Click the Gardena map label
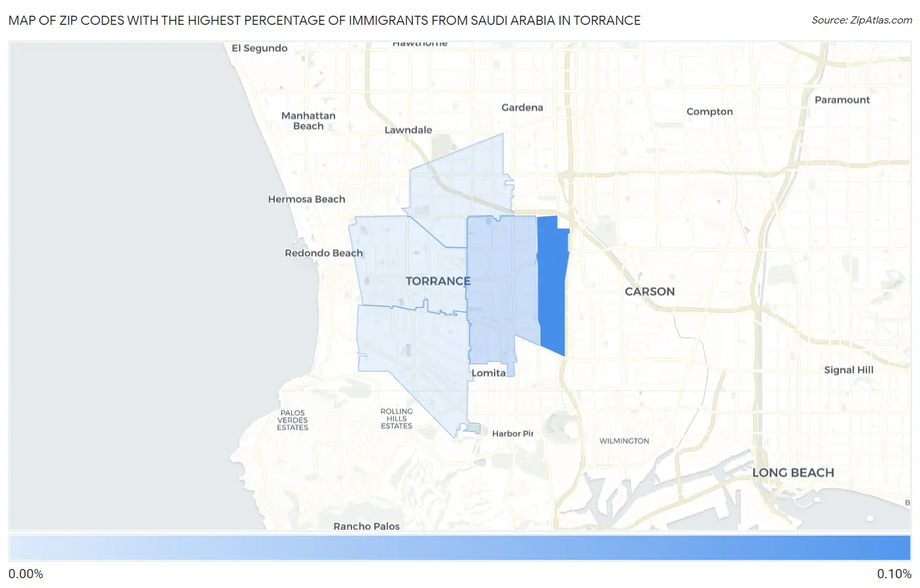This screenshot has height=588, width=920. [522, 107]
